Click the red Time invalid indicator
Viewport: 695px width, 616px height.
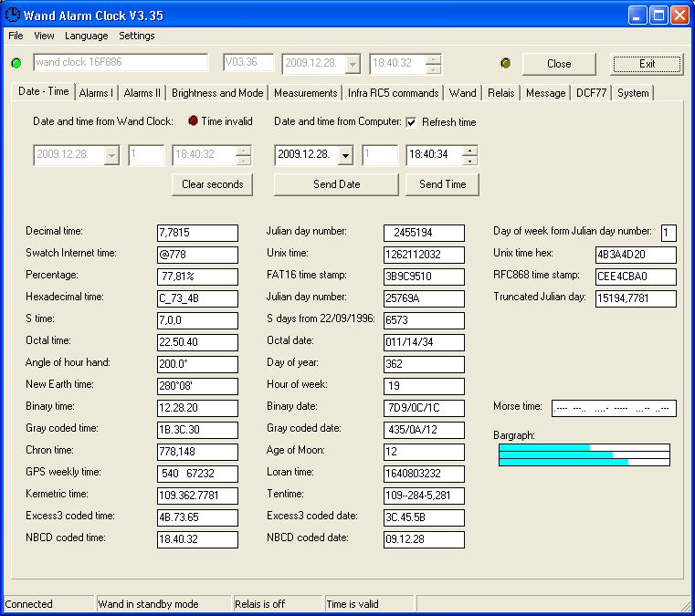click(193, 120)
